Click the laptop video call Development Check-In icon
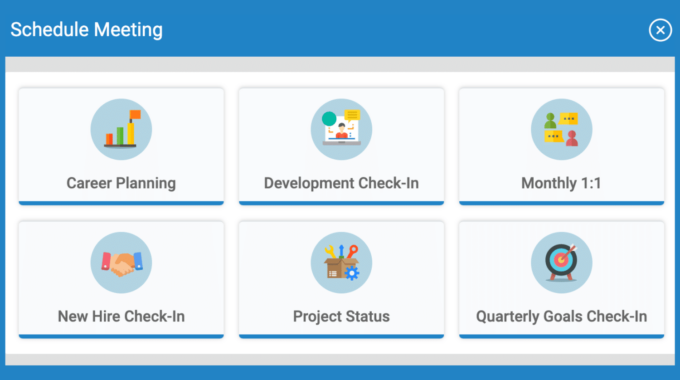Image resolution: width=680 pixels, height=380 pixels. pos(341,129)
